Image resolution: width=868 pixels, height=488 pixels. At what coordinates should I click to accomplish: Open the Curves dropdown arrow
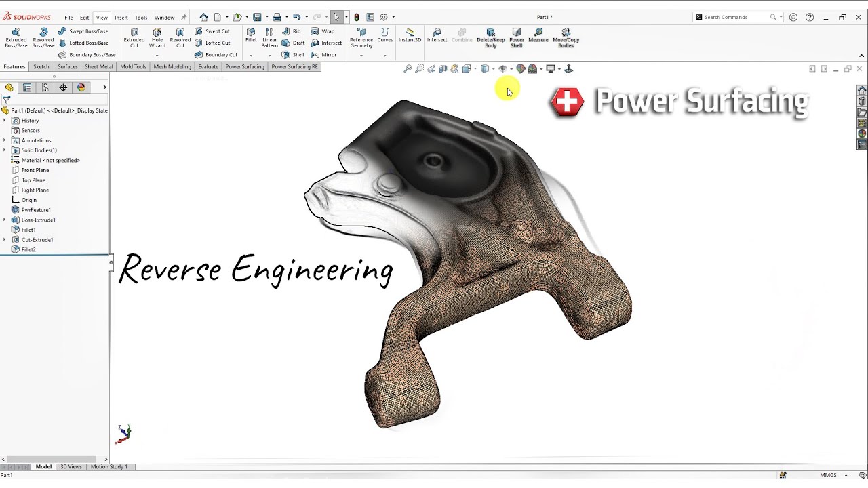point(385,55)
